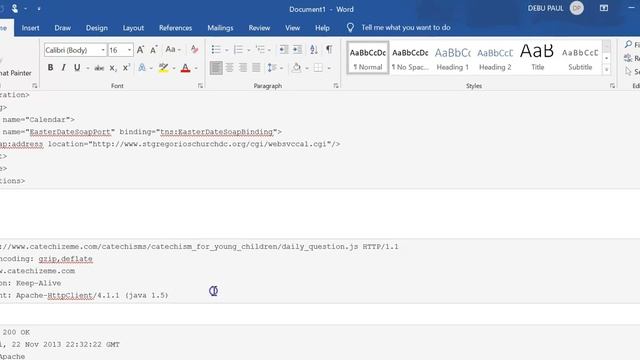Sort the selected text
Screen dimensions: 640x360
tap(313, 50)
